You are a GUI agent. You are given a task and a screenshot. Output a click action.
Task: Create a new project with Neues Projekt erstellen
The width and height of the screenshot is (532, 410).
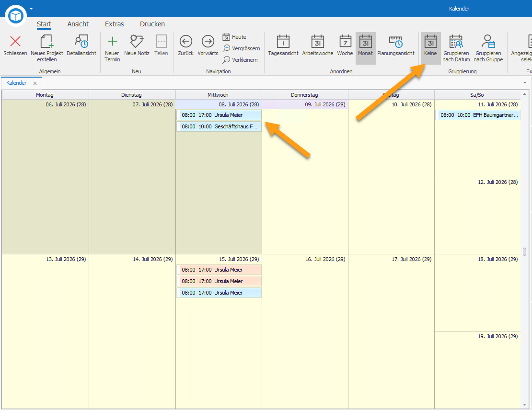pyautogui.click(x=47, y=48)
